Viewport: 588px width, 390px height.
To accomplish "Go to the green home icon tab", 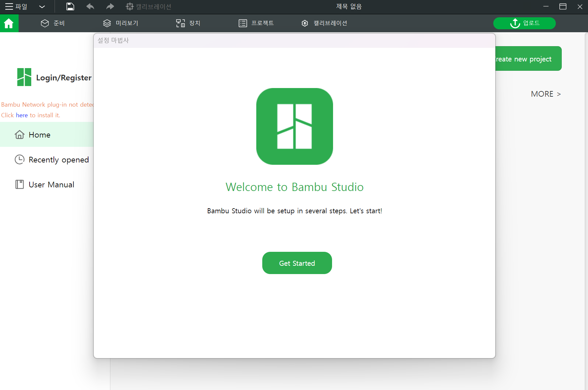I will [x=9, y=23].
